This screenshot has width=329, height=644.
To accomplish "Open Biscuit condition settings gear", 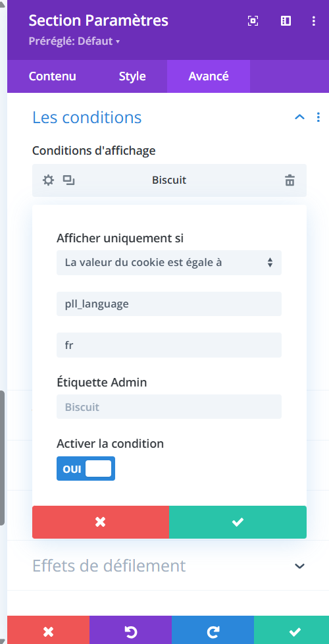I will tap(49, 180).
